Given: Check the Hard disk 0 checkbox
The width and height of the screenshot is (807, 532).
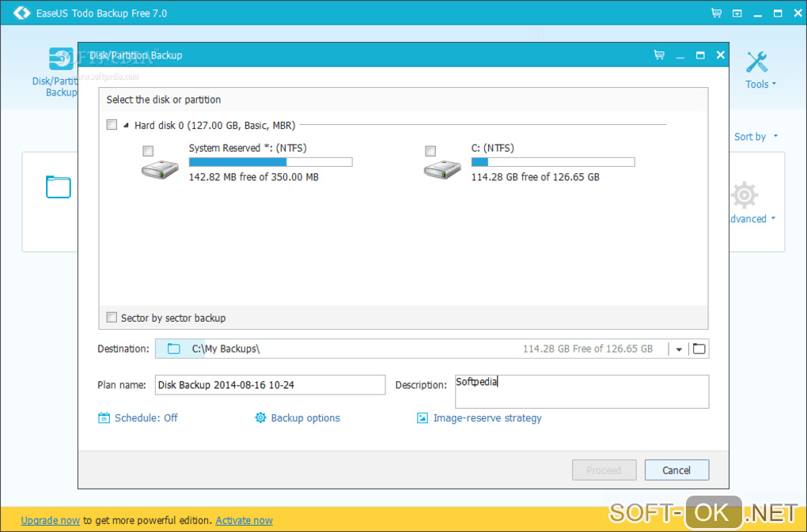Looking at the screenshot, I should click(x=112, y=124).
